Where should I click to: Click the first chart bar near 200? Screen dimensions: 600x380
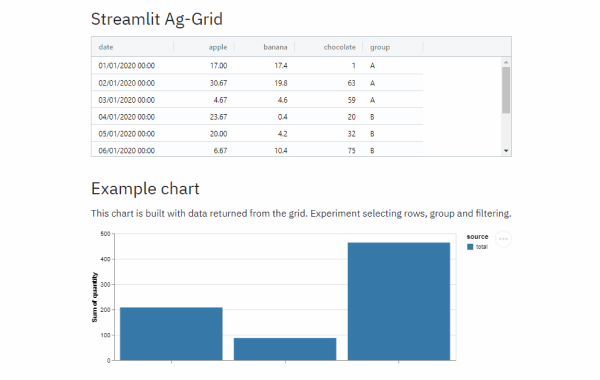[x=171, y=334]
